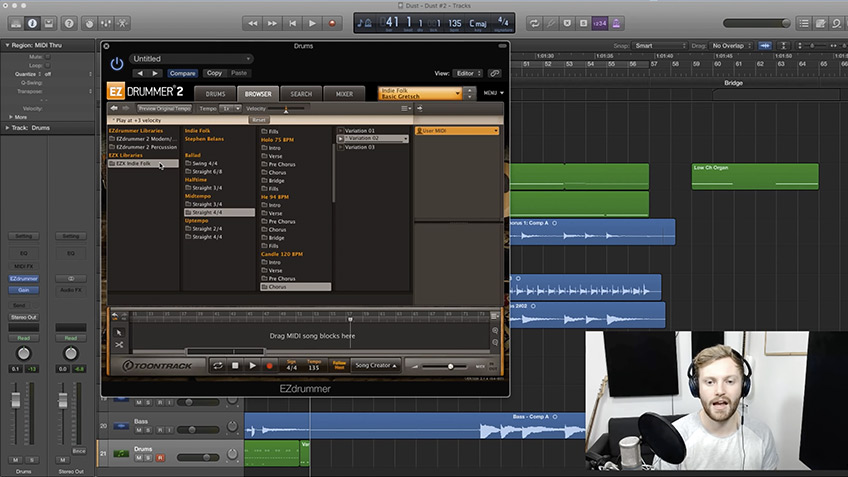
Task: Open the View Editor dropdown
Action: point(468,73)
